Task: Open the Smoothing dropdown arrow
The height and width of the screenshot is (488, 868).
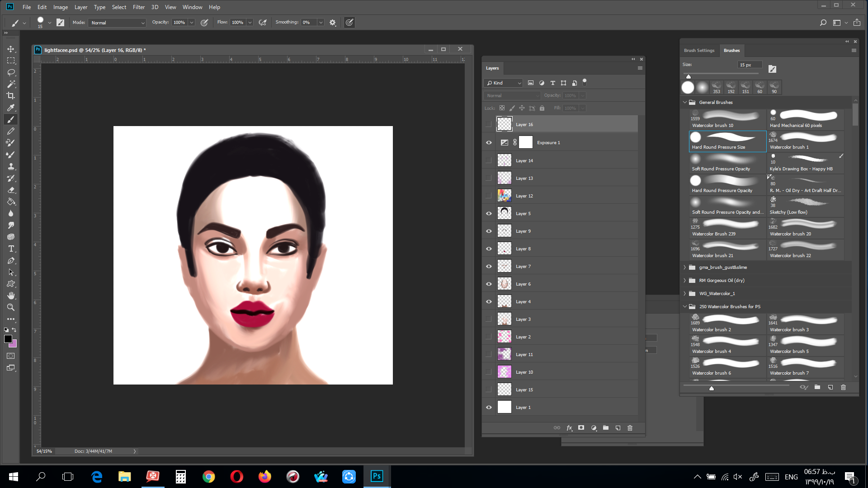Action: 321,23
